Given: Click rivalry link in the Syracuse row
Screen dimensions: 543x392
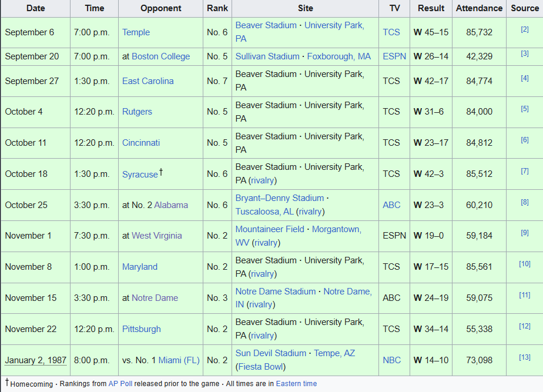Looking at the screenshot, I should pyautogui.click(x=263, y=180).
